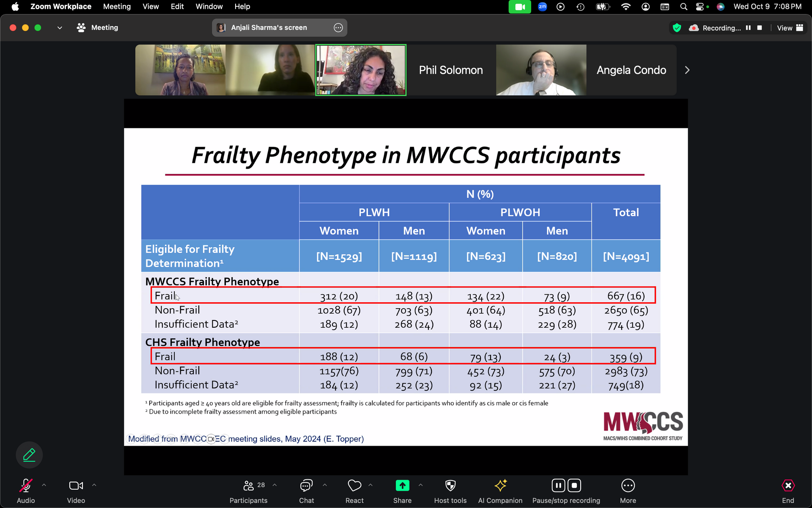The height and width of the screenshot is (508, 812).
Task: Click the green annotate pencil icon
Action: (x=29, y=455)
